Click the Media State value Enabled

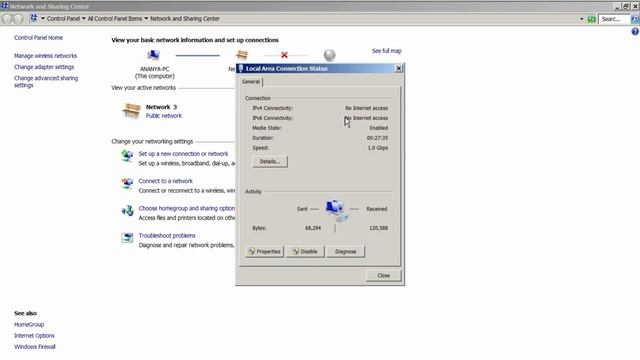click(378, 128)
